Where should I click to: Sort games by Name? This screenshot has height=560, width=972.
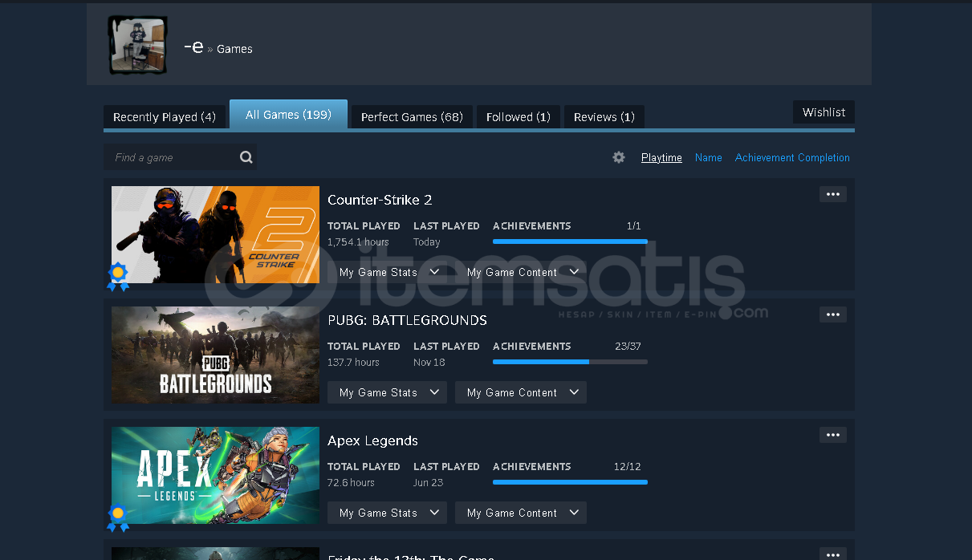click(x=708, y=158)
